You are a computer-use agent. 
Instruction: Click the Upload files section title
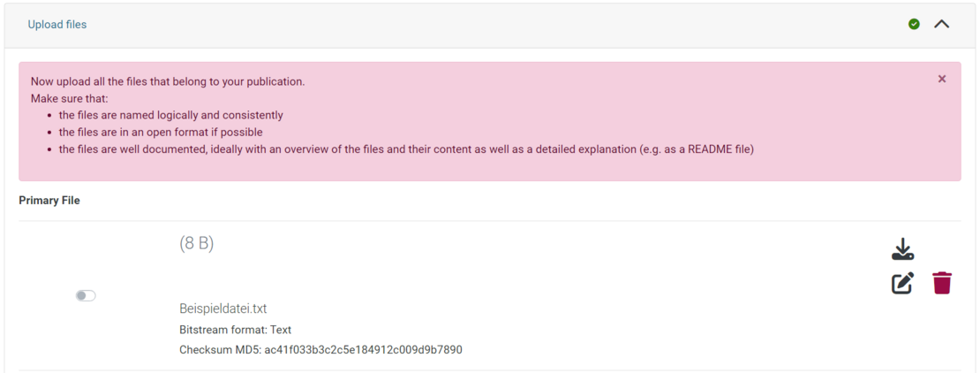tap(57, 25)
